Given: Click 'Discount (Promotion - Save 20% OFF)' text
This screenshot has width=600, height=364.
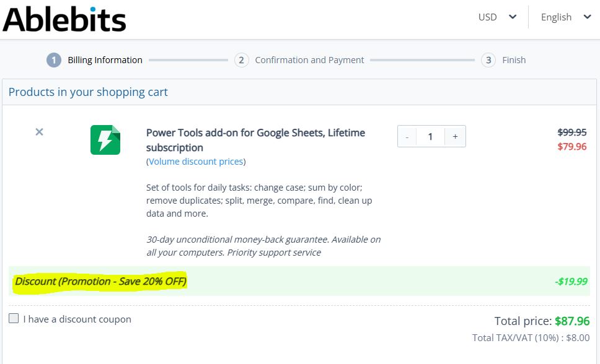Looking at the screenshot, I should (x=100, y=282).
